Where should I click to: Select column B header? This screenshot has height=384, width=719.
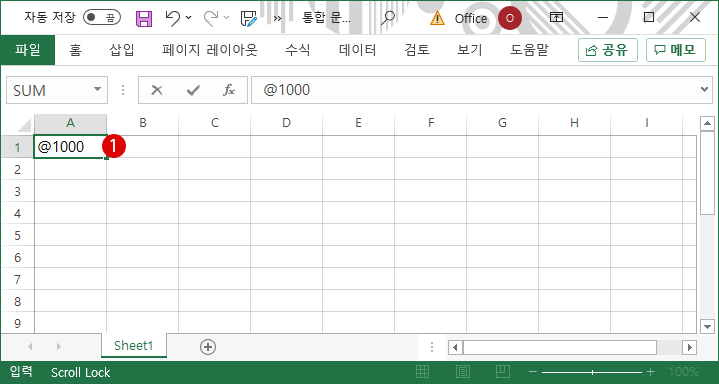[143, 123]
